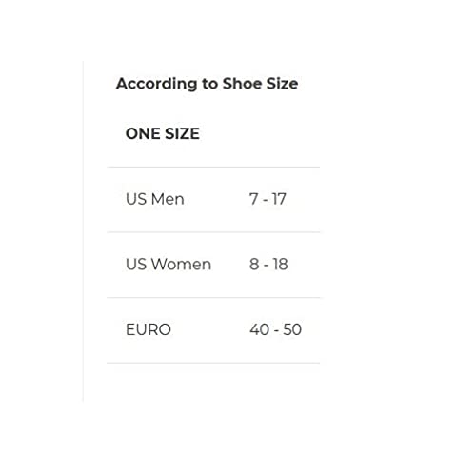Click the word 'Men' in US Men row
Screen dimensions: 476x475
click(168, 199)
